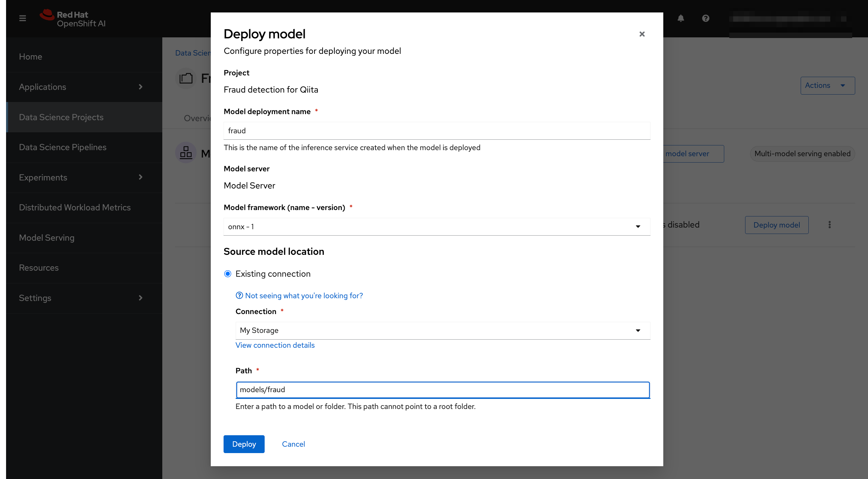Screen dimensions: 868x479
Task: Click help icon beside Not seeing link
Action: [x=239, y=296]
